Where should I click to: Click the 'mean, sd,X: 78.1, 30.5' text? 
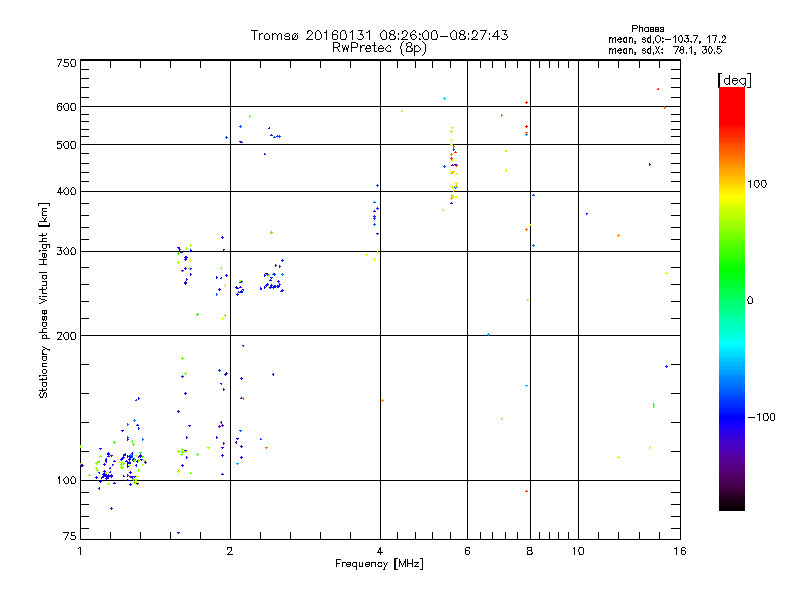pos(665,50)
